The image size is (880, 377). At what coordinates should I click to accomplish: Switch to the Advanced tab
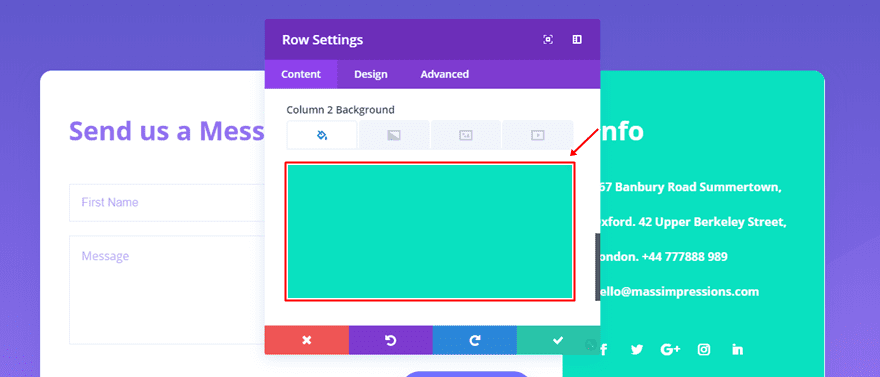click(x=444, y=74)
